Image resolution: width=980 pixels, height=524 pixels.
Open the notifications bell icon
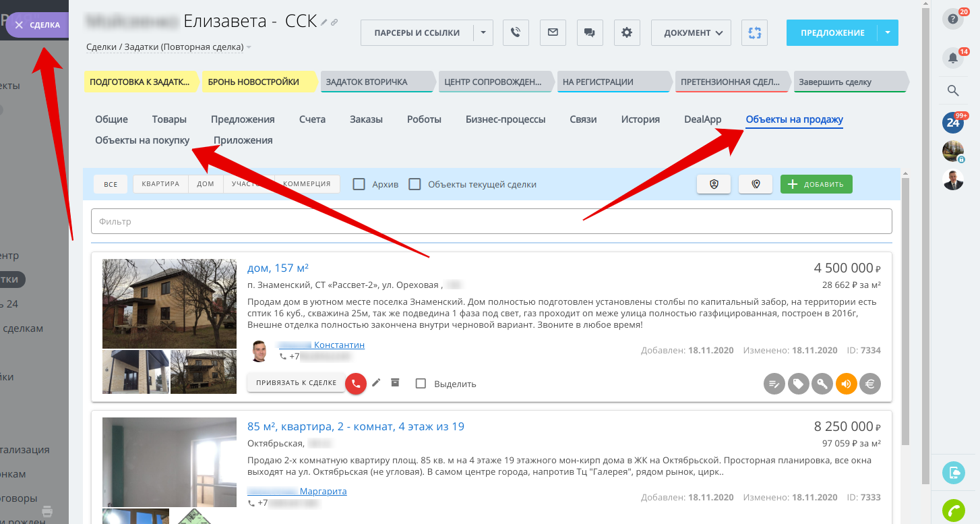click(x=952, y=58)
